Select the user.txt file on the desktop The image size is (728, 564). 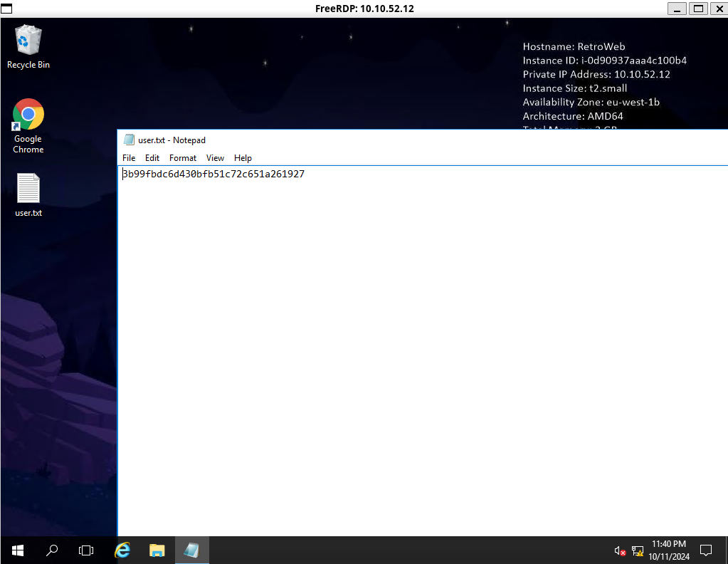tap(28, 194)
